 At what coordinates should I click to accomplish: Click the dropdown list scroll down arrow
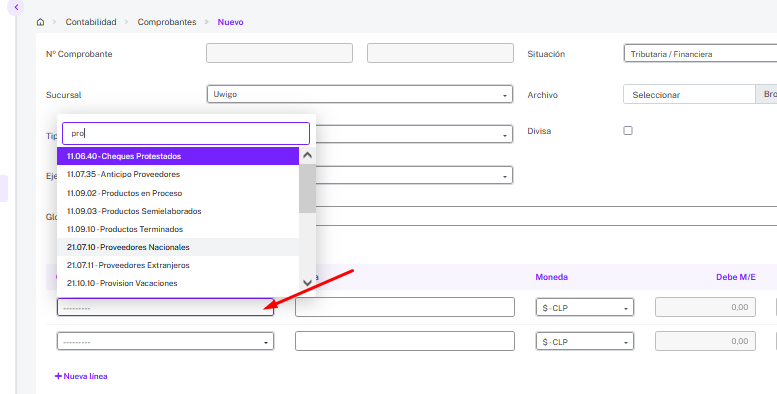tap(307, 282)
